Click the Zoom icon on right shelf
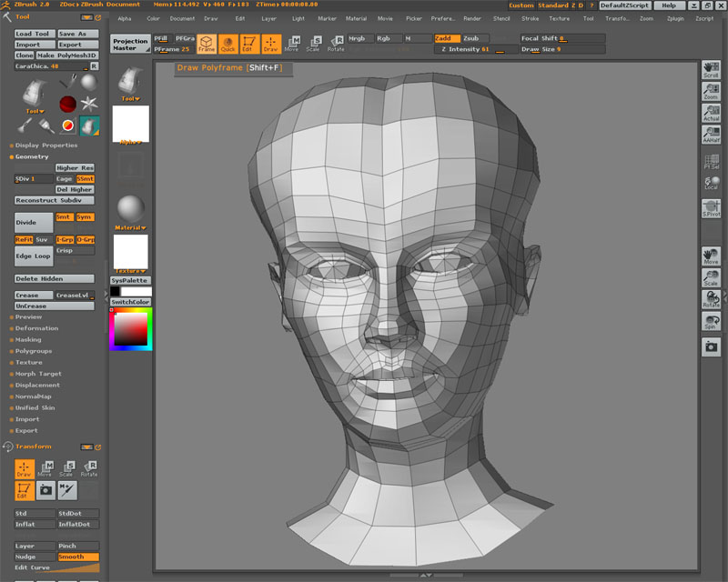The height and width of the screenshot is (582, 728). 711,91
